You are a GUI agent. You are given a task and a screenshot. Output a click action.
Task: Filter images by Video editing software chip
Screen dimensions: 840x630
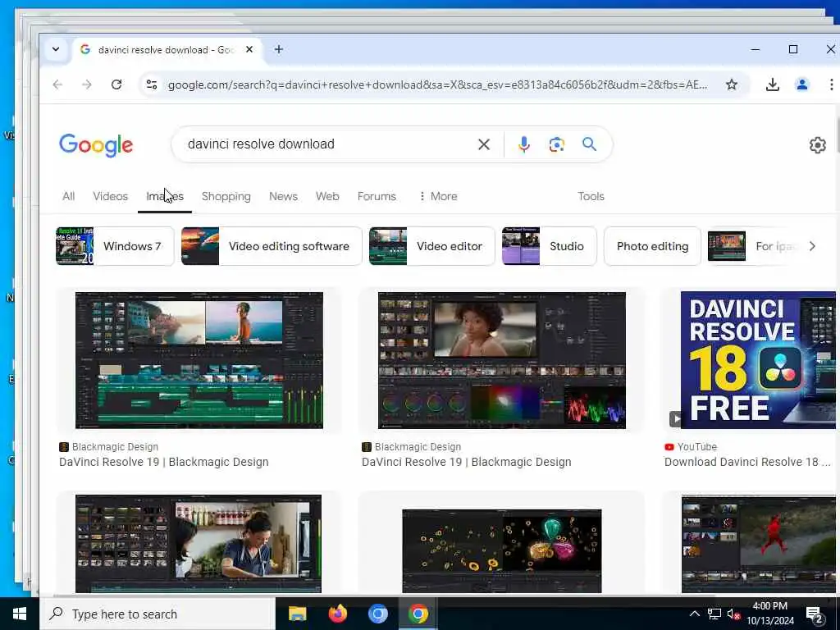[x=272, y=246]
